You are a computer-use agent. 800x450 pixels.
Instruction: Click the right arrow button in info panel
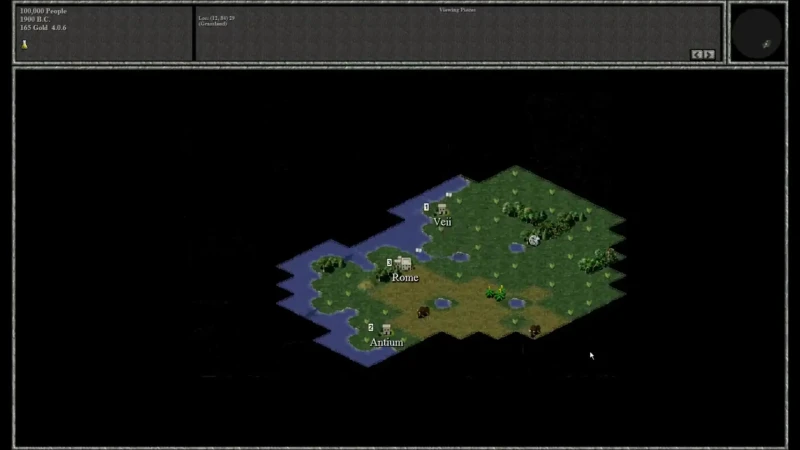coord(709,54)
